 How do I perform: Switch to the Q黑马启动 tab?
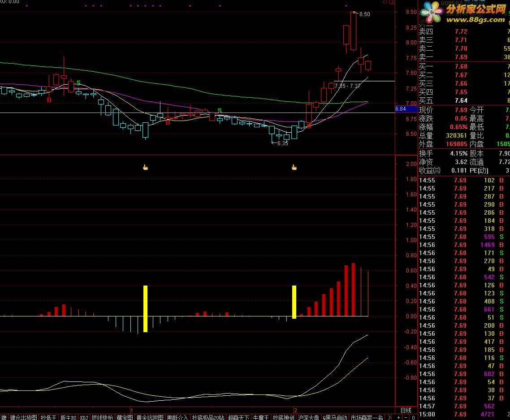pos(335,417)
